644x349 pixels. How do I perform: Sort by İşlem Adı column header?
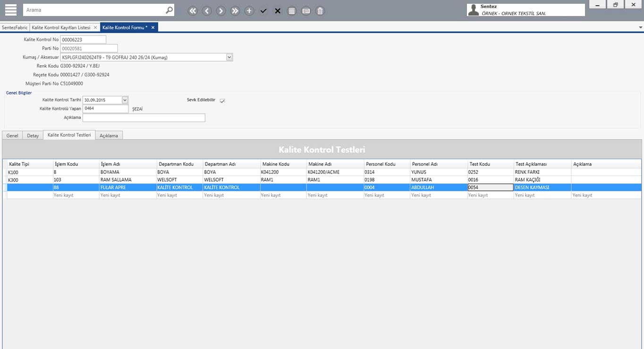[128, 164]
